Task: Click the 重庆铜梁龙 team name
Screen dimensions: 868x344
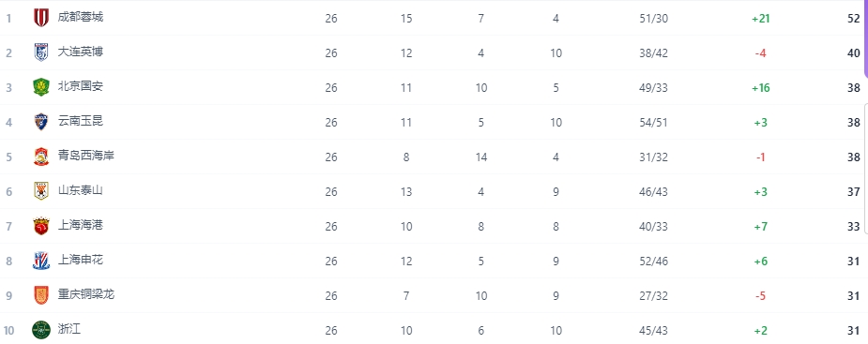Action: point(85,294)
